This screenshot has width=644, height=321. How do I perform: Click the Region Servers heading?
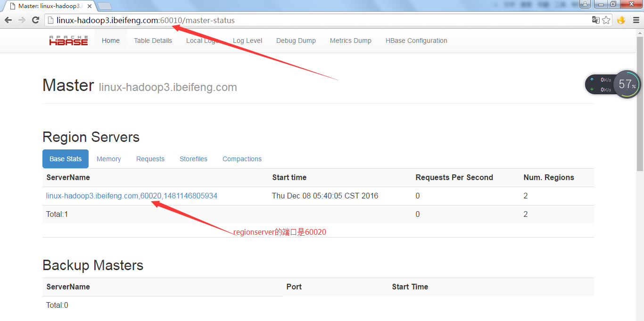91,137
